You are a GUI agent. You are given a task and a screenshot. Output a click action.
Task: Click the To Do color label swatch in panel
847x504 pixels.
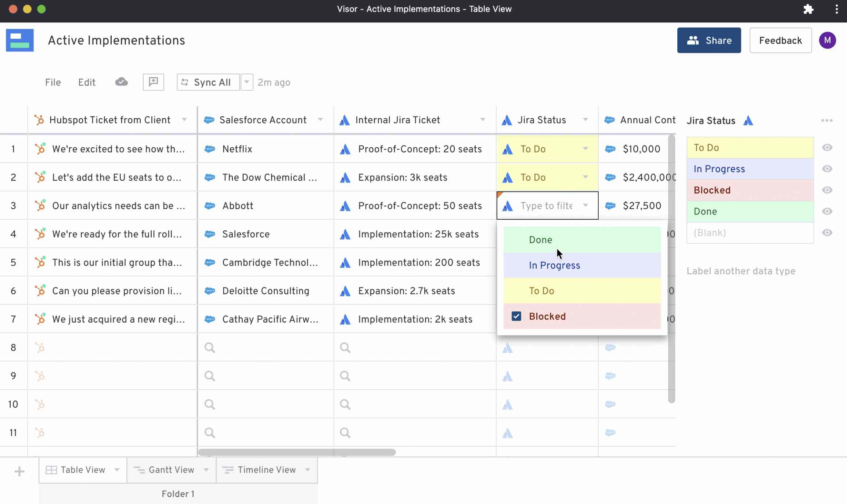point(750,148)
